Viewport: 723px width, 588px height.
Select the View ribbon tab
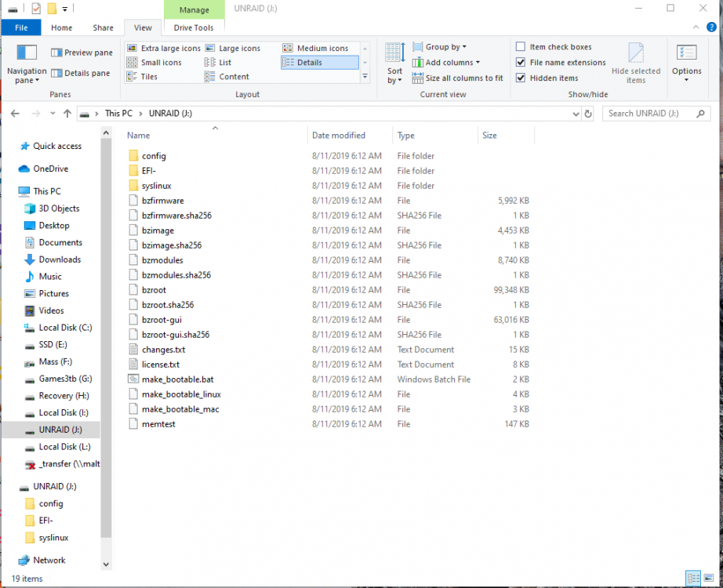pyautogui.click(x=143, y=27)
